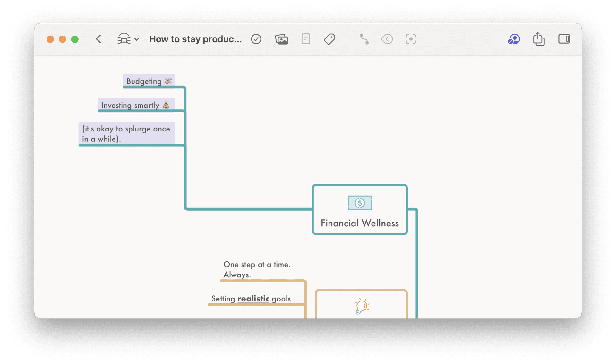Open sharing options with the share icon
This screenshot has height=364, width=616.
pos(539,39)
